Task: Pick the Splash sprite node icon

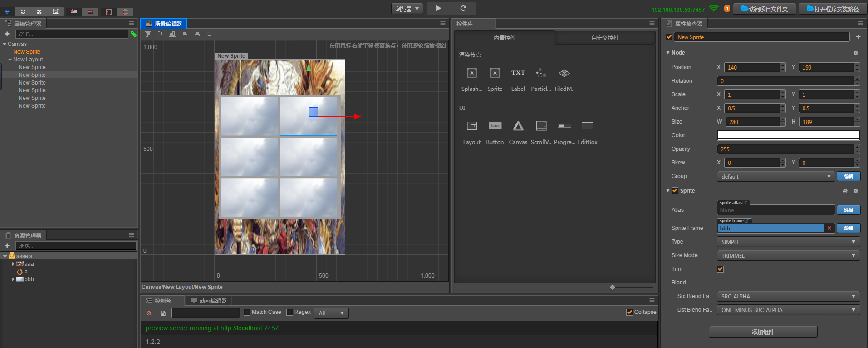Action: 472,73
